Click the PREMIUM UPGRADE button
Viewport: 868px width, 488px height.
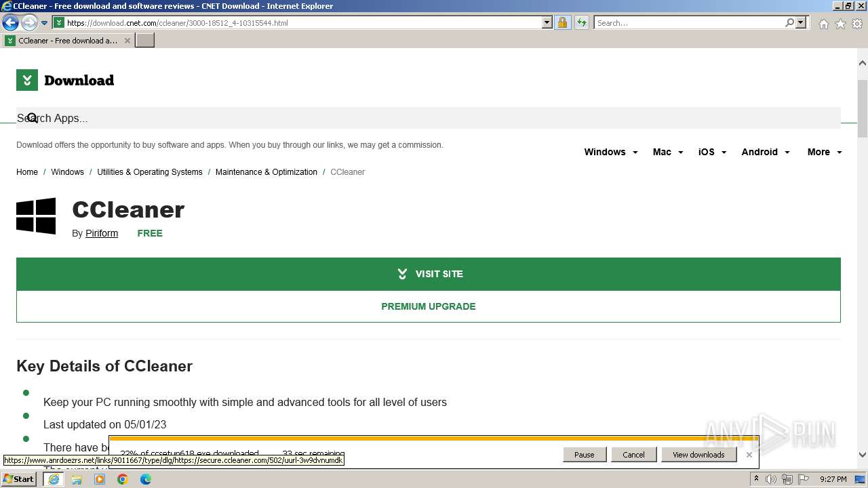tap(429, 306)
